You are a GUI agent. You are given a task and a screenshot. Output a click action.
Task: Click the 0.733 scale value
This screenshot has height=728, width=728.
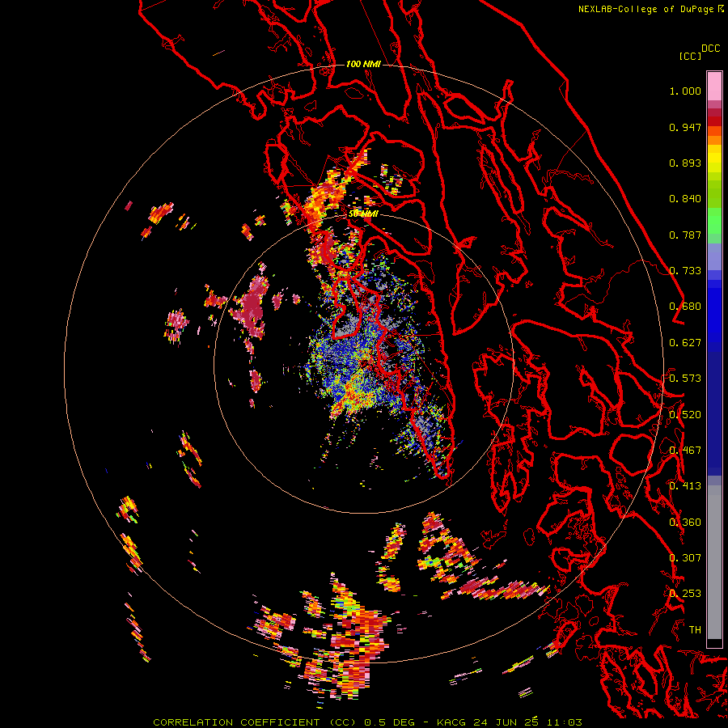tap(685, 271)
